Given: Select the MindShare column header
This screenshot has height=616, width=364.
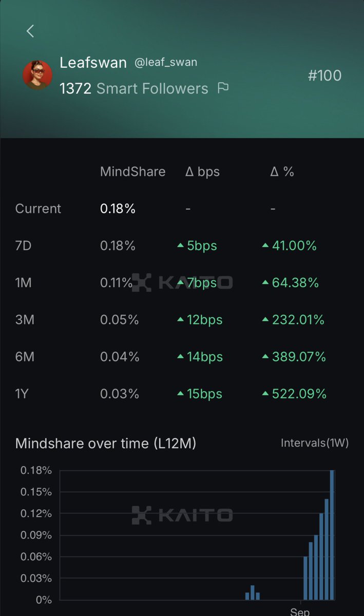Looking at the screenshot, I should tap(132, 172).
